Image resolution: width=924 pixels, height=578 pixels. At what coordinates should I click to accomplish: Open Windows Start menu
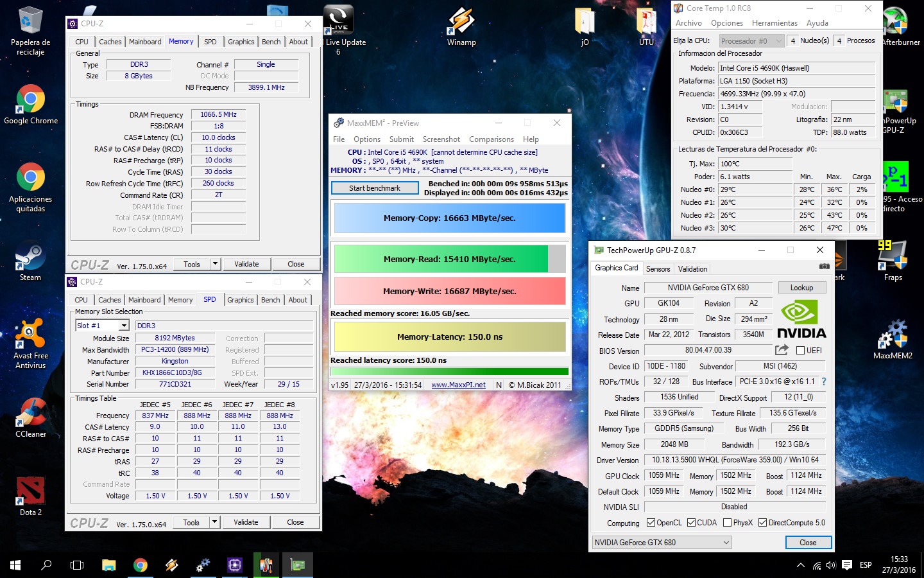tap(15, 565)
